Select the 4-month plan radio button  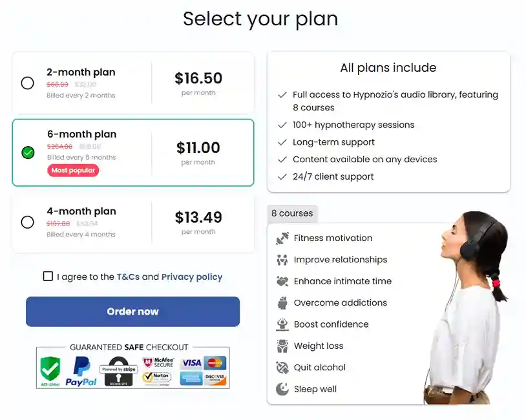point(27,222)
